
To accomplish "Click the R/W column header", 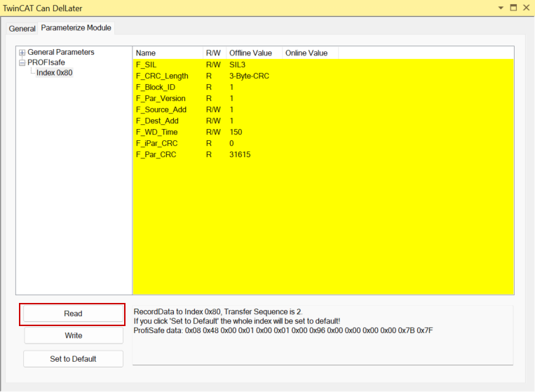I will pyautogui.click(x=215, y=53).
